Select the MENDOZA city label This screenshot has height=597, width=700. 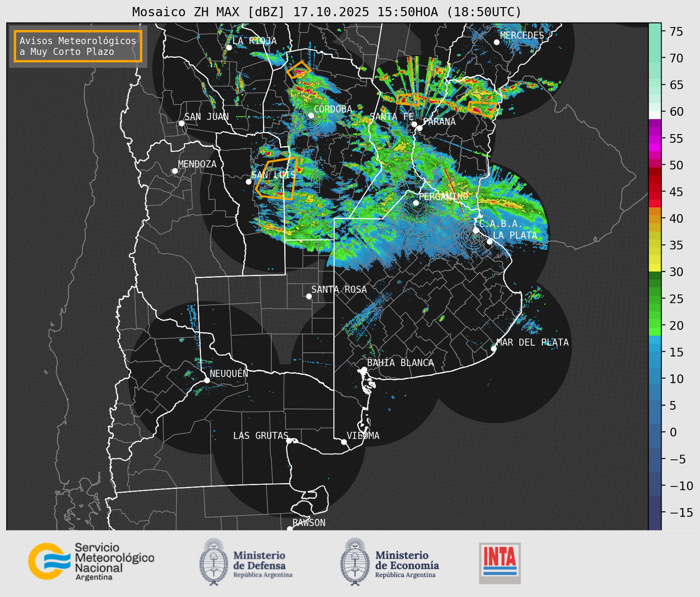point(197,164)
